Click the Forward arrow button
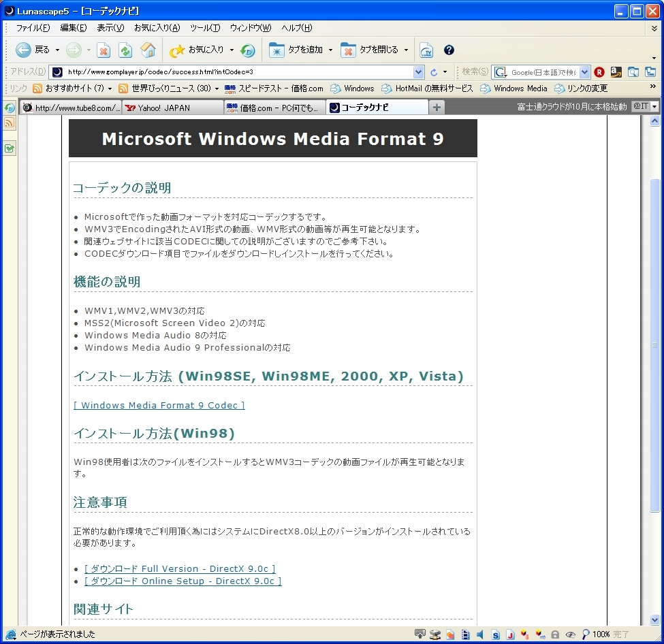This screenshot has width=664, height=644. (74, 50)
